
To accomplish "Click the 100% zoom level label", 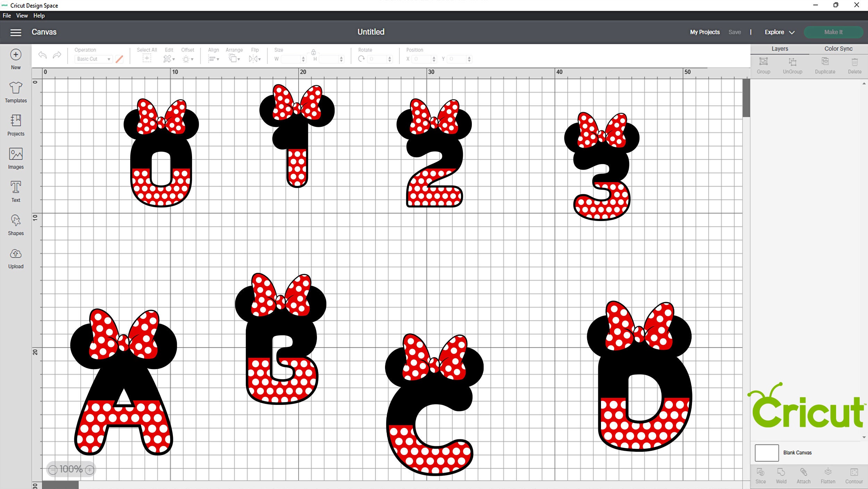I will point(71,469).
